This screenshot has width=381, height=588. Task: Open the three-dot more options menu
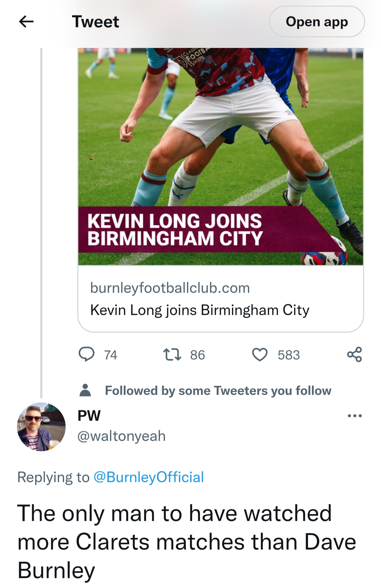point(355,416)
